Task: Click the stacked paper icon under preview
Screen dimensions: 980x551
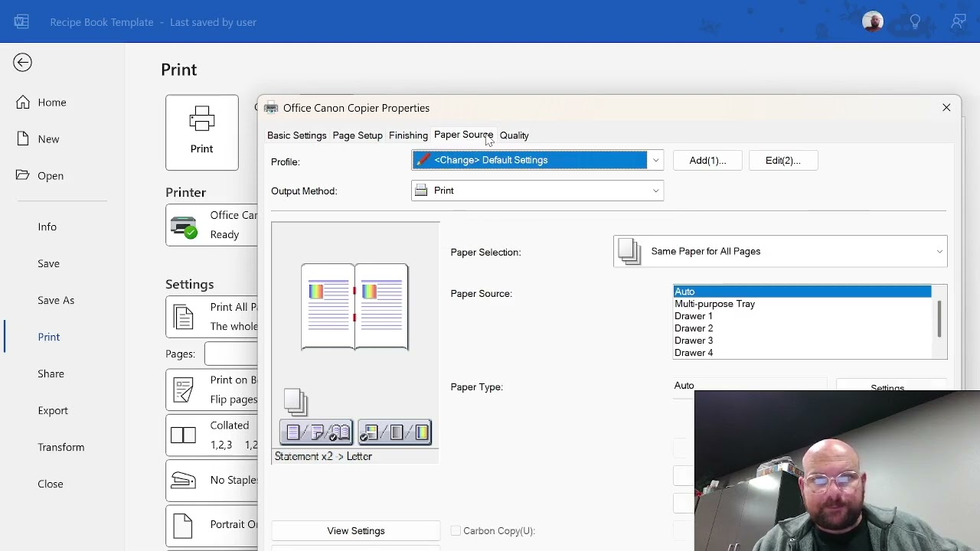Action: 296,402
